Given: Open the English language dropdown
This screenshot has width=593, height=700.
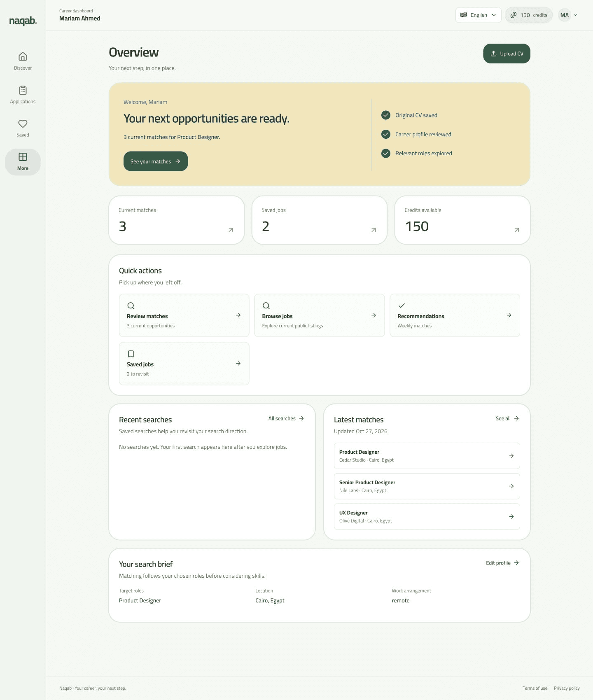Looking at the screenshot, I should (478, 15).
